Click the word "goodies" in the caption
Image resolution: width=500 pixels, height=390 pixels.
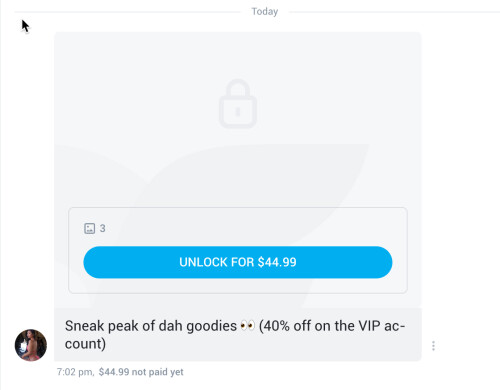point(211,327)
